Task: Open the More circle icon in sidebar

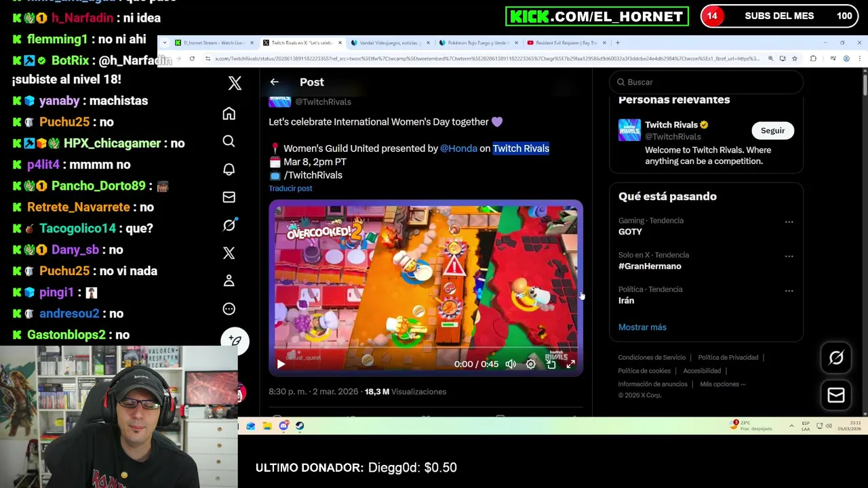Action: pyautogui.click(x=229, y=308)
